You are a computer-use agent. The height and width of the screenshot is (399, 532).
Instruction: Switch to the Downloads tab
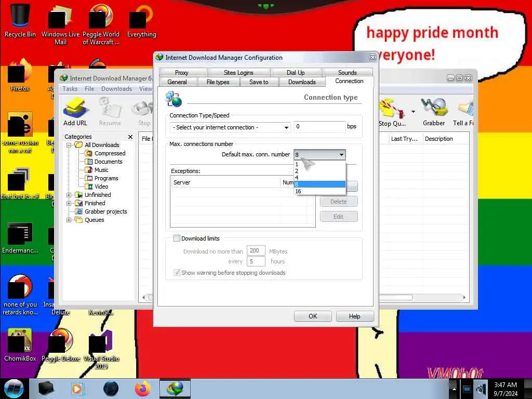[302, 82]
